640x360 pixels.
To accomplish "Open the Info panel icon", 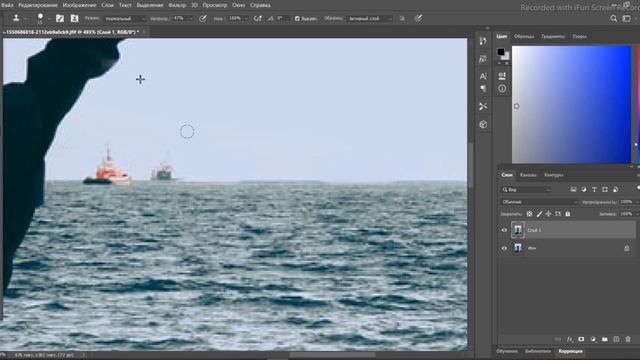I will pyautogui.click(x=502, y=89).
